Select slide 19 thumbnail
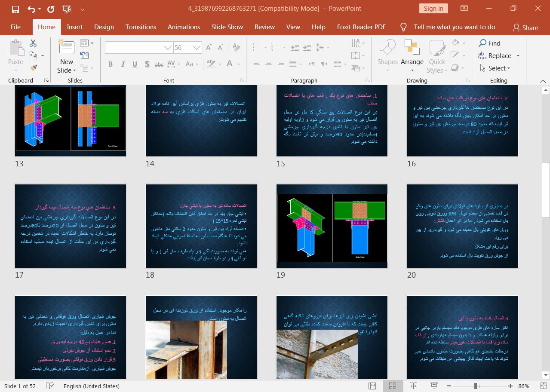Viewport: 550px width, 392px height. coord(332,226)
